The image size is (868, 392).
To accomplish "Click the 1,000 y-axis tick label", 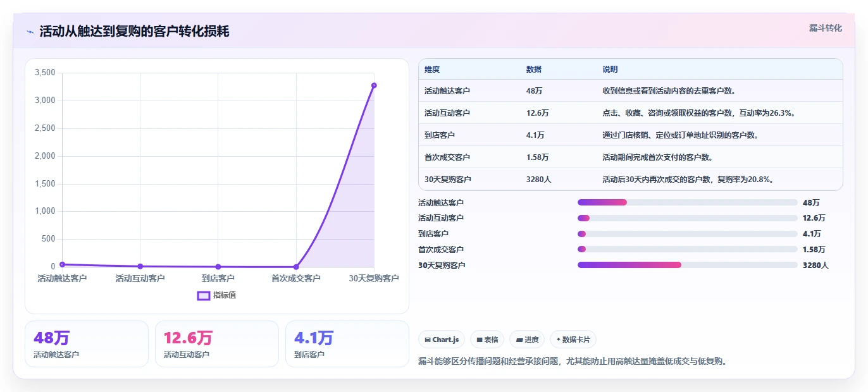I will pos(45,211).
